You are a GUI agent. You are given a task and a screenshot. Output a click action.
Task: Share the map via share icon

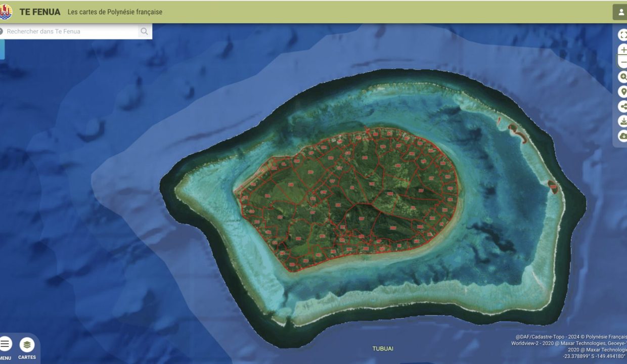623,107
